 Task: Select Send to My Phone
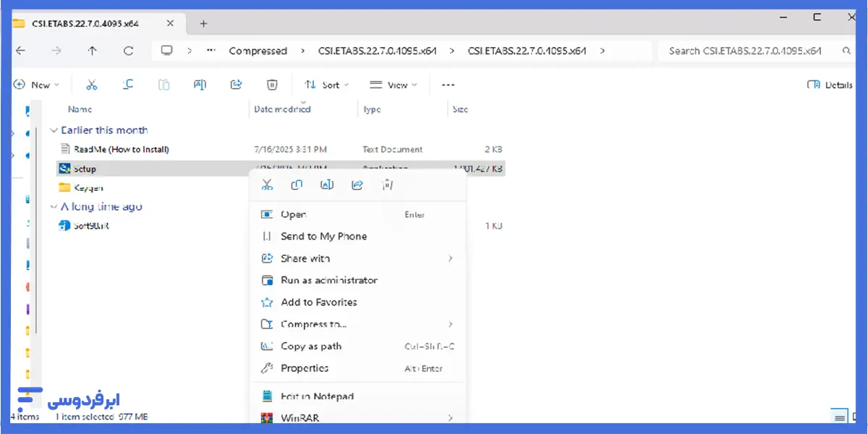point(358,236)
